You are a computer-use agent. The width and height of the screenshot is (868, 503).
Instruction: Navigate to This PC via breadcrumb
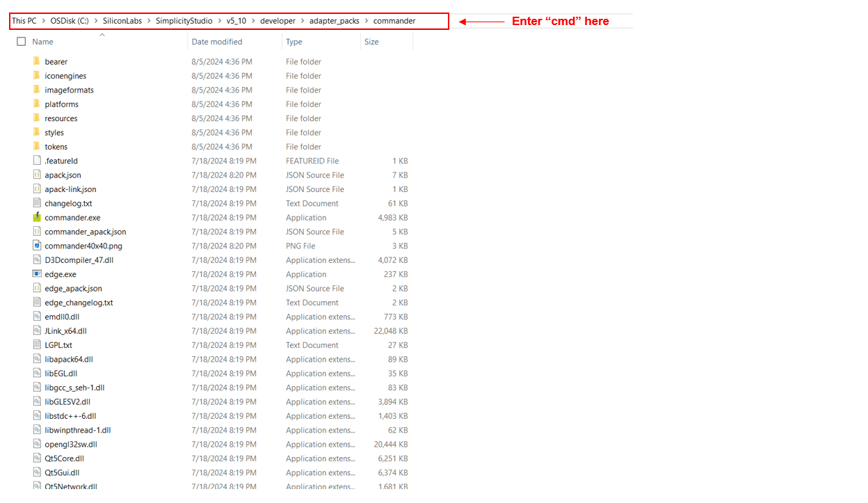point(24,20)
